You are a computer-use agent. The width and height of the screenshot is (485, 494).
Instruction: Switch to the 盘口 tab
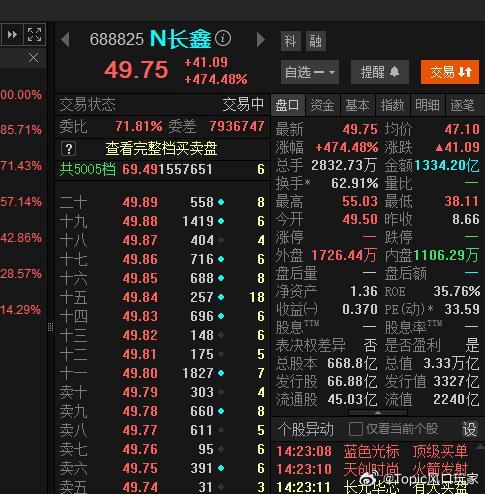point(287,105)
